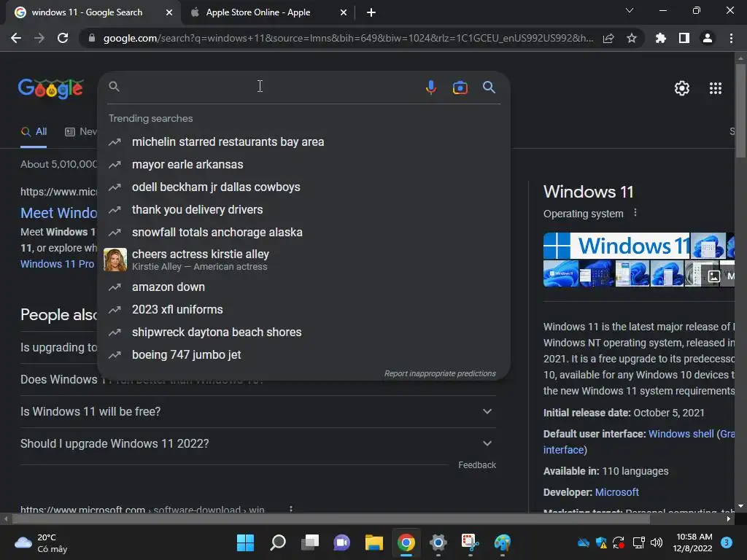The height and width of the screenshot is (560, 747).
Task: Choose suggestion odell beckham jr dallas cowboys
Action: tap(303, 187)
